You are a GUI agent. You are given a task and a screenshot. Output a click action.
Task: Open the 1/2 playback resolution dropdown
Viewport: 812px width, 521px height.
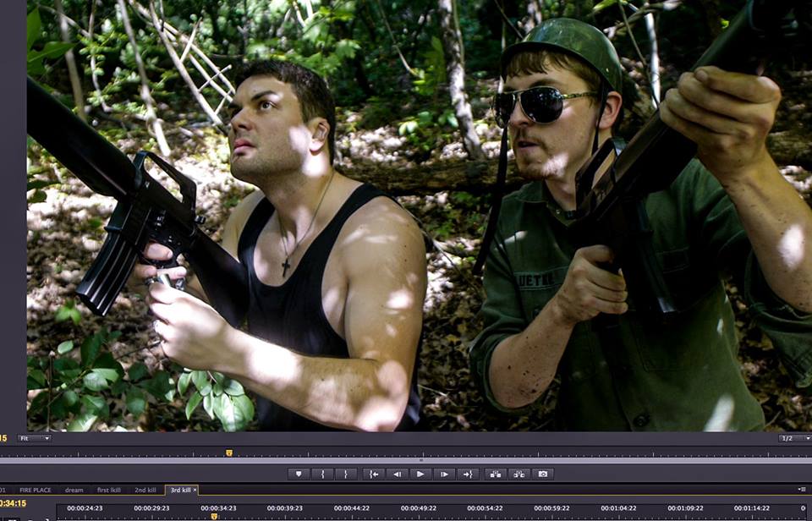(x=793, y=438)
